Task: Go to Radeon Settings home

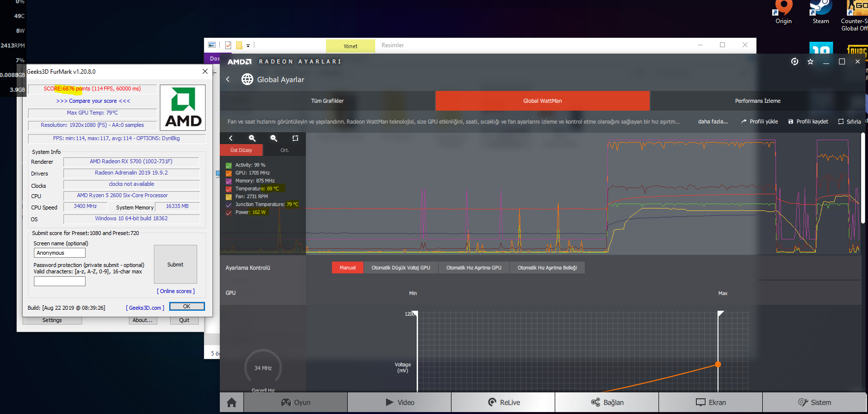Action: pyautogui.click(x=232, y=402)
